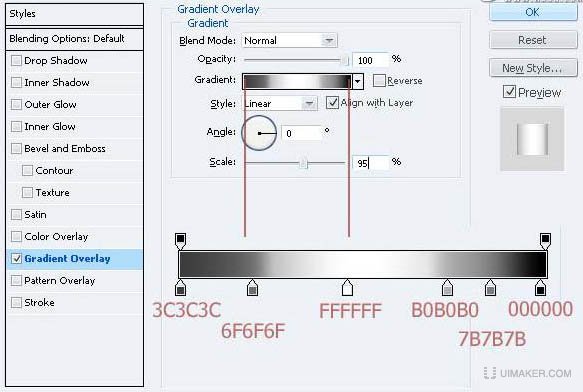Adjust the Scale slider handle
The height and width of the screenshot is (392, 583).
[x=303, y=163]
